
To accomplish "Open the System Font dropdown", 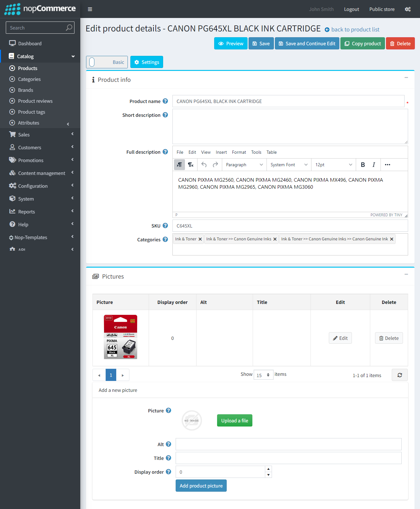I will (288, 165).
